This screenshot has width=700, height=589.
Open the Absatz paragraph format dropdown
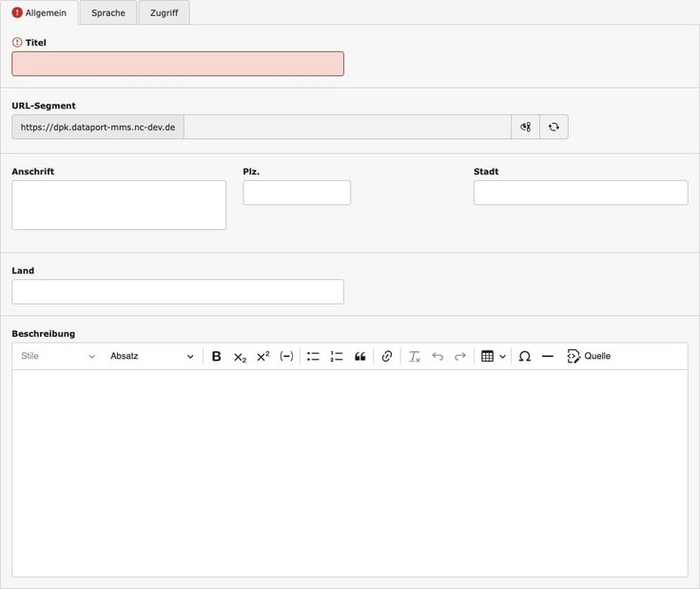click(151, 357)
